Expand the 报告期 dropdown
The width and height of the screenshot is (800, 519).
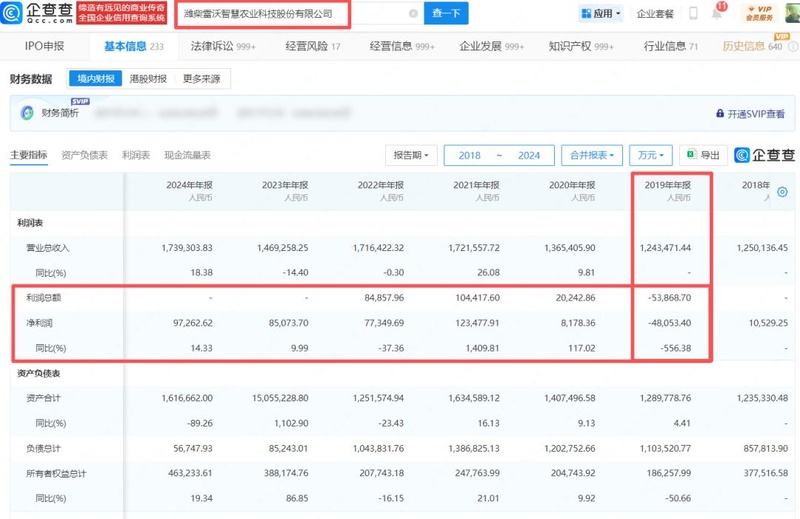coord(411,155)
